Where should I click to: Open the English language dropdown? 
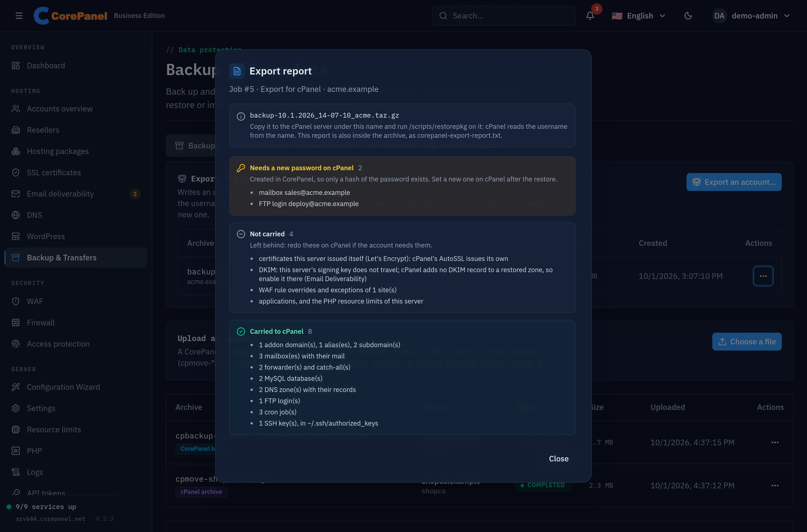tap(639, 16)
